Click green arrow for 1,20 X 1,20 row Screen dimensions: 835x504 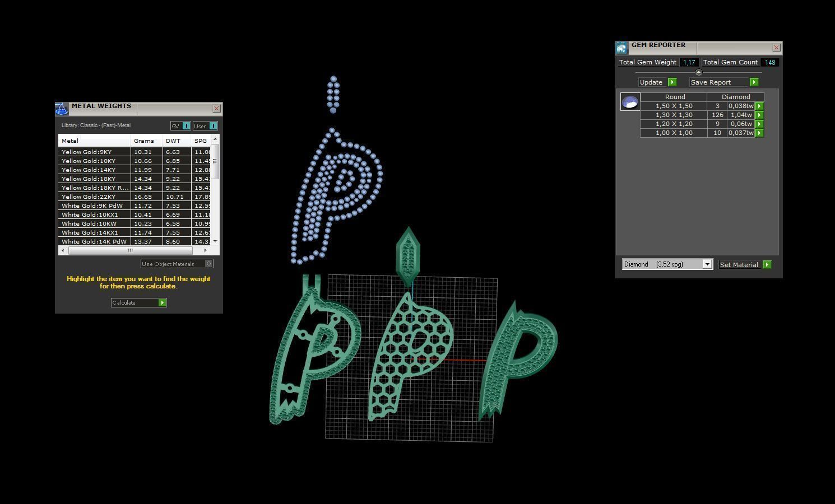point(759,124)
